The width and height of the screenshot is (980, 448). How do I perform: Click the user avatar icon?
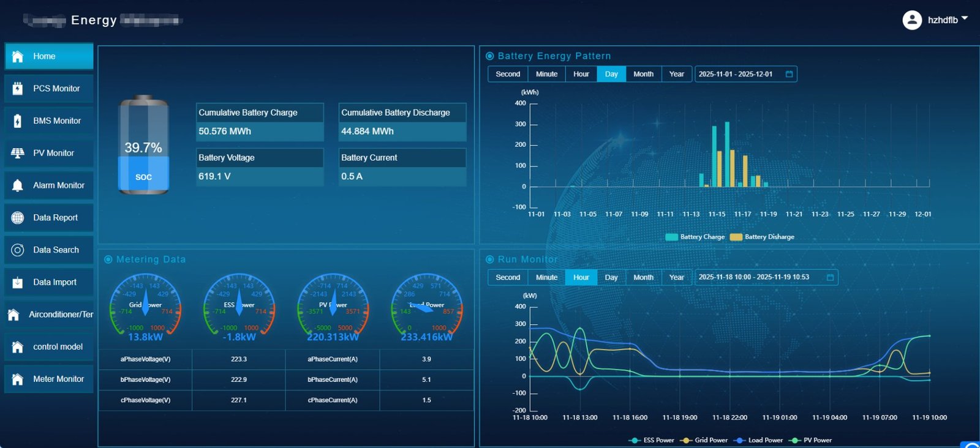(912, 20)
